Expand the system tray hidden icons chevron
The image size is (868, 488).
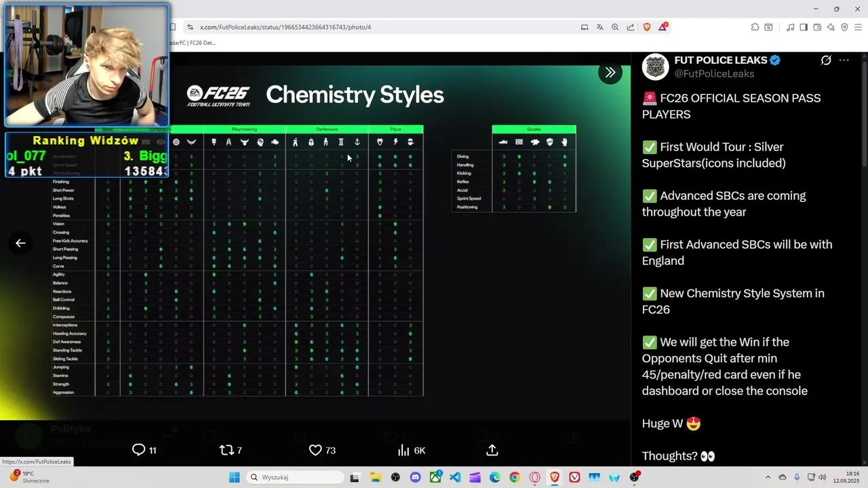[x=768, y=477]
